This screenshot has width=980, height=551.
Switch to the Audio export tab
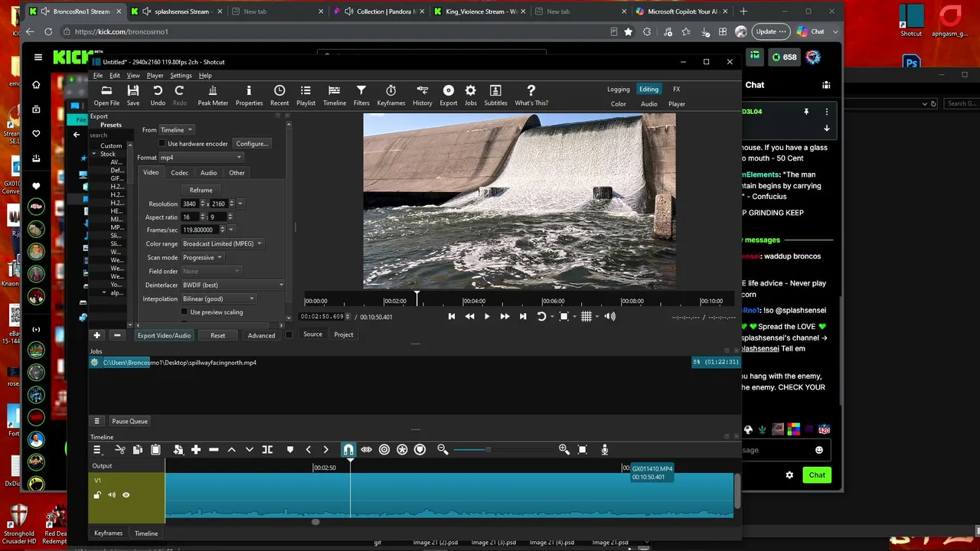208,173
